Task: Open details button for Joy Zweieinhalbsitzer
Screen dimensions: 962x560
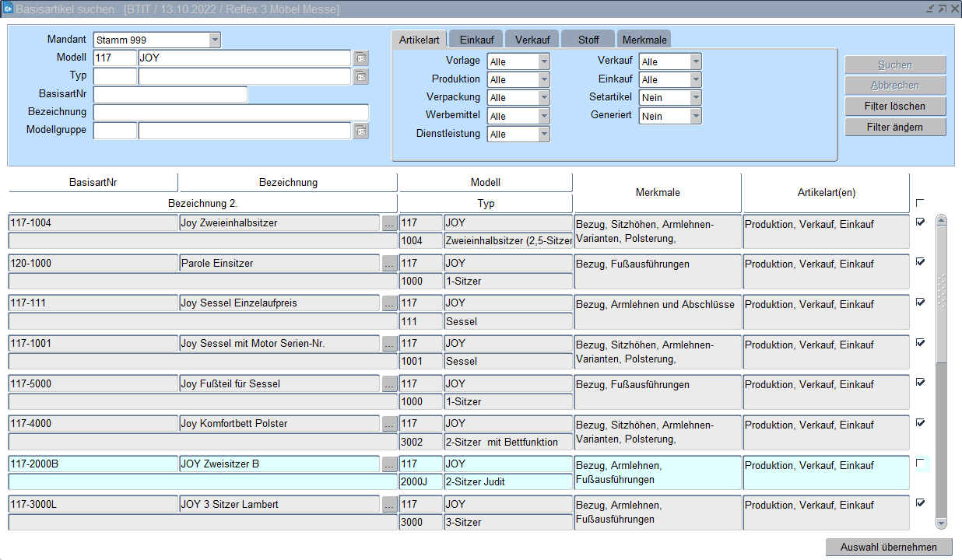Action: point(389,223)
